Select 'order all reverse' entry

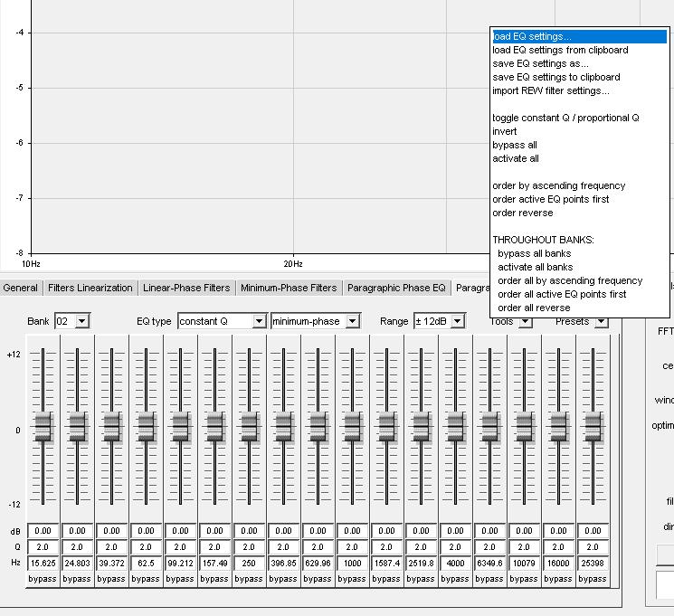pyautogui.click(x=534, y=308)
